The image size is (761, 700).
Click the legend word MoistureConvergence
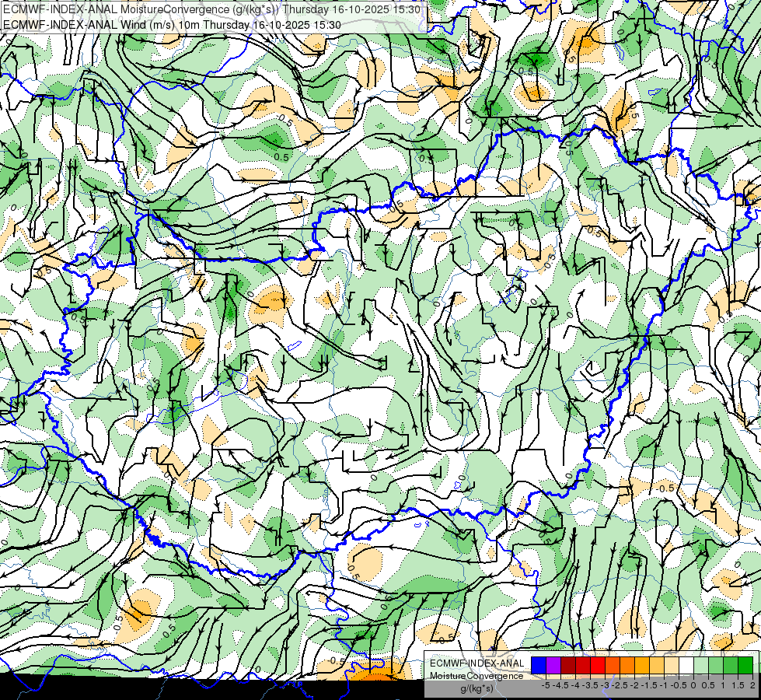click(x=476, y=676)
